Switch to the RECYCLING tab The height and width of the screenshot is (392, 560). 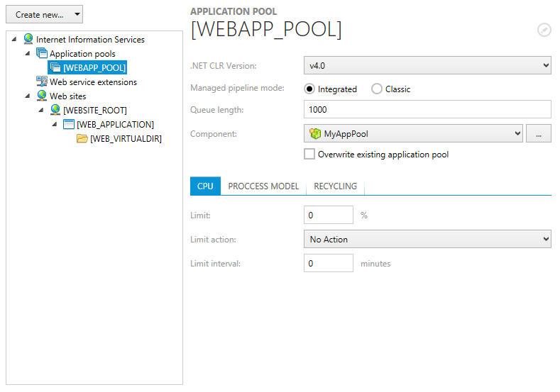(335, 186)
